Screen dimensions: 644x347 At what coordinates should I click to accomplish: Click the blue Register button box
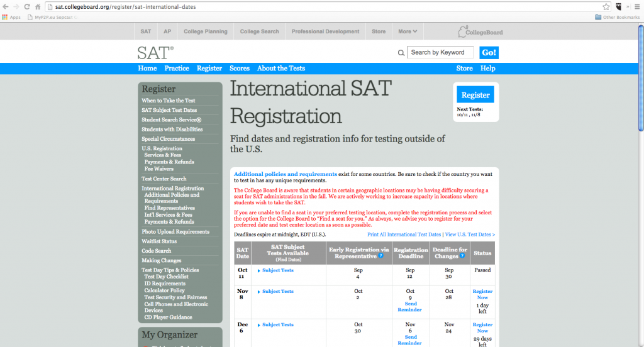pyautogui.click(x=475, y=95)
